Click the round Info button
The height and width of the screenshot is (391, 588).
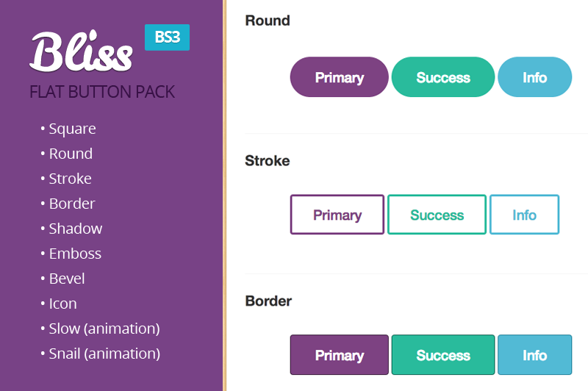tap(534, 77)
